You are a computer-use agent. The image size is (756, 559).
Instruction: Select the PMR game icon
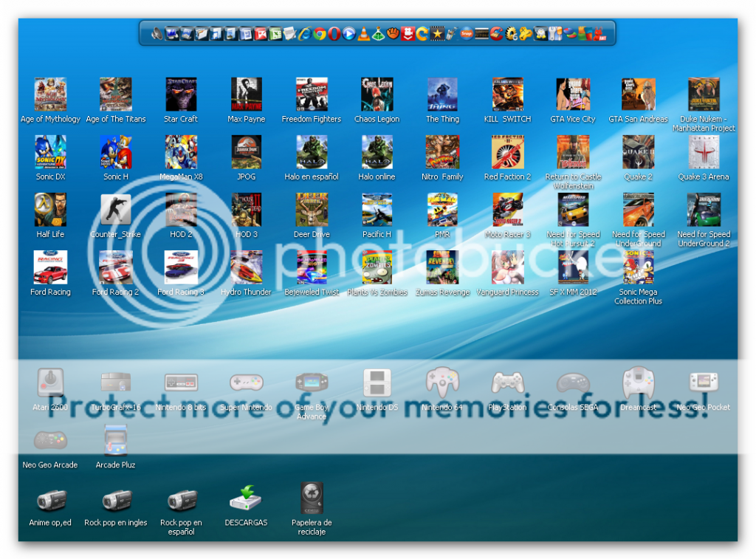click(x=443, y=210)
